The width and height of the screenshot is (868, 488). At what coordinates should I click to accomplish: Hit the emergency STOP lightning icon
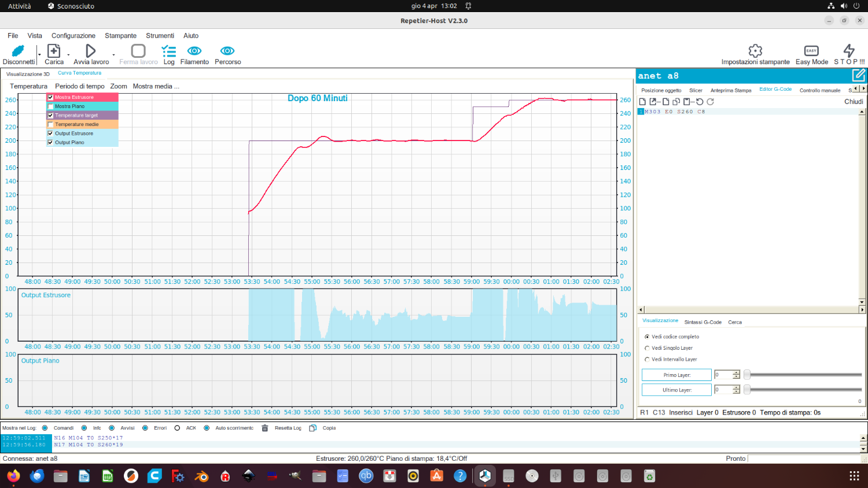tap(849, 51)
